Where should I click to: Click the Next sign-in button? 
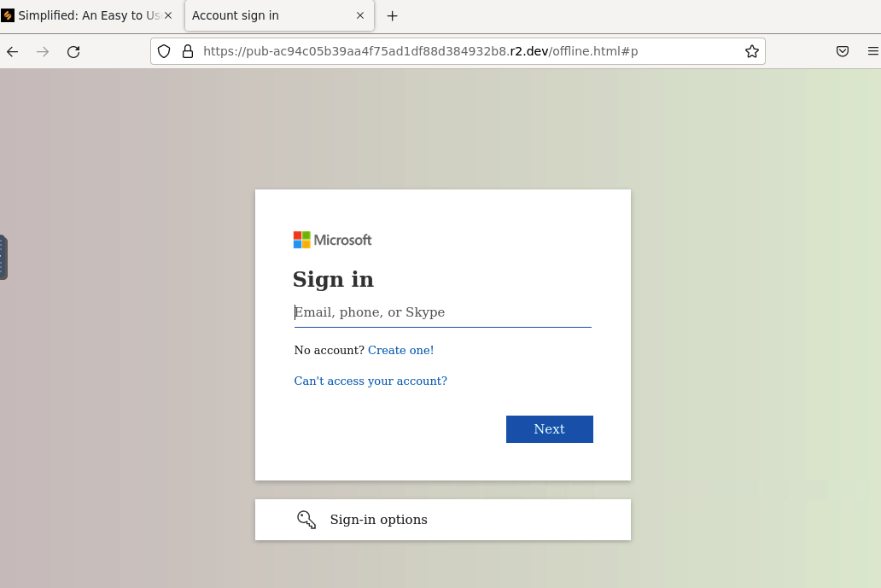point(549,428)
